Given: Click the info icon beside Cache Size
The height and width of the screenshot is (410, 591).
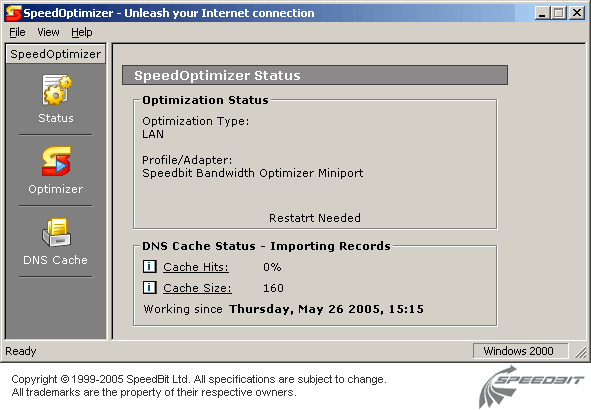Looking at the screenshot, I should coord(149,288).
